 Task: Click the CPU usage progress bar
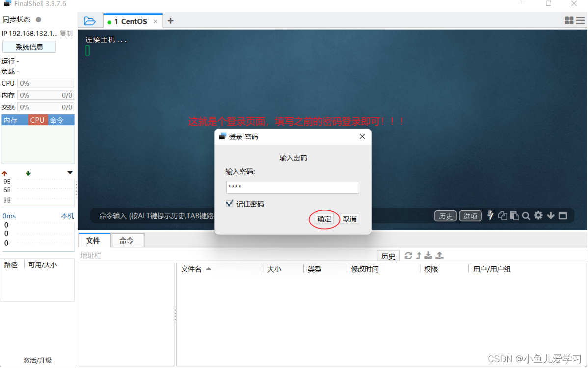(46, 83)
